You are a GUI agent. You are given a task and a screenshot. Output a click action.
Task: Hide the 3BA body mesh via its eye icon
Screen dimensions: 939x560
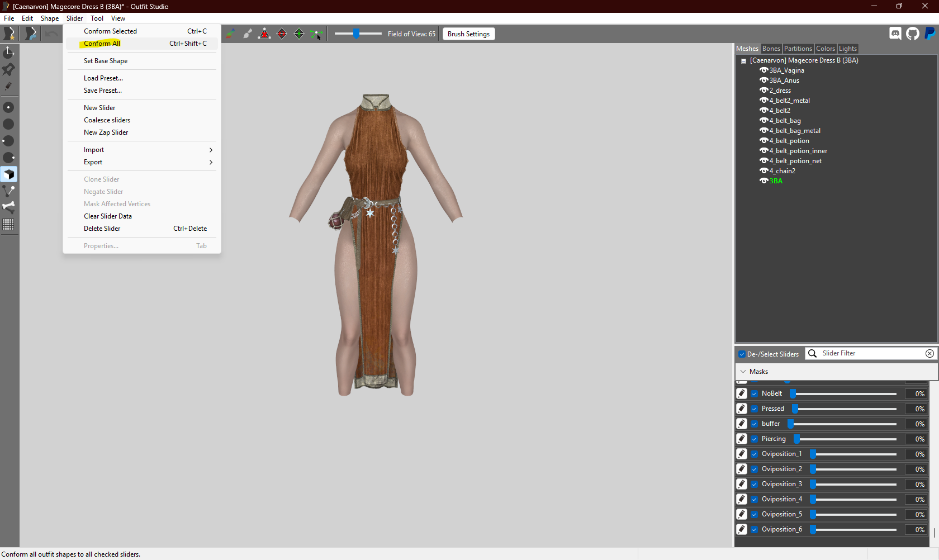(x=764, y=181)
